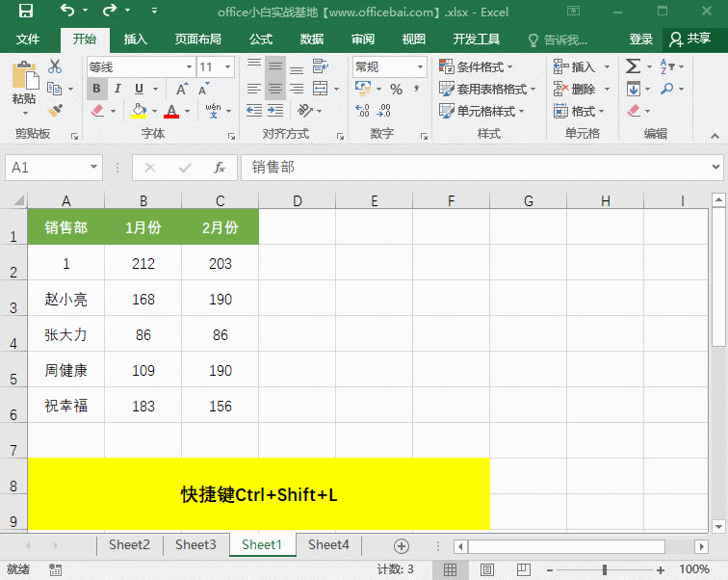Align text right
Screen dimensions: 728x580
[297, 89]
